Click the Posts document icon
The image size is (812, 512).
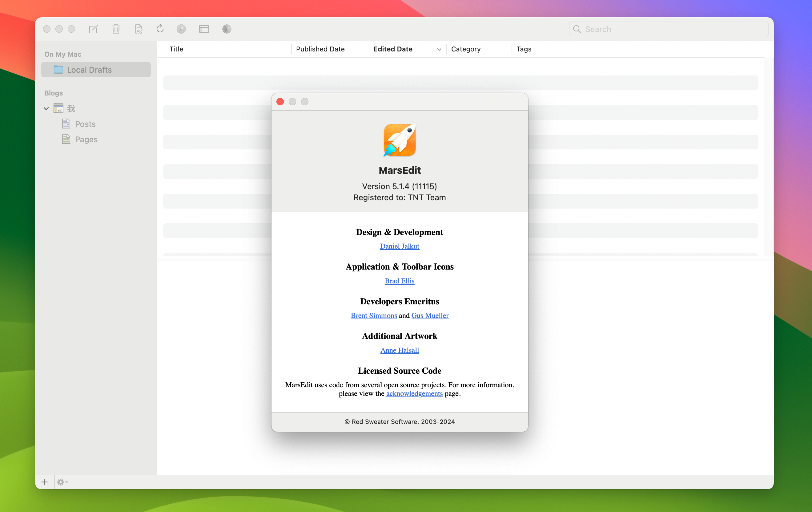coord(66,124)
